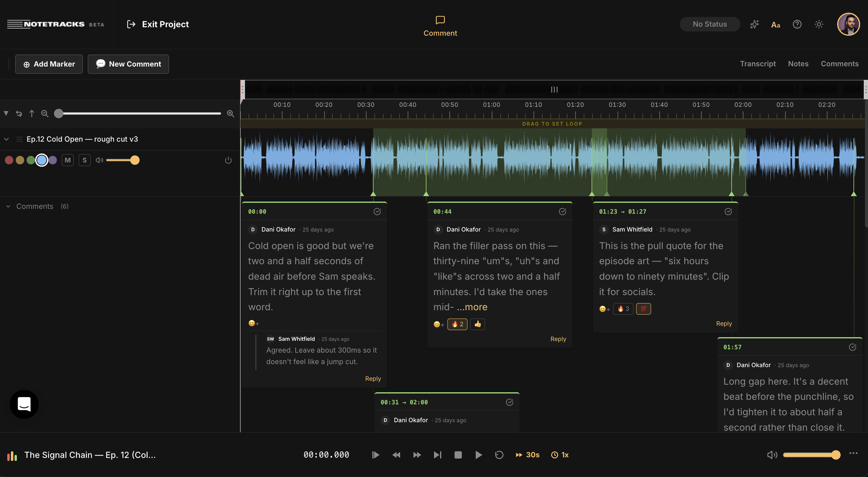Rewind using the double-left arrows
868x477 pixels.
click(x=396, y=455)
